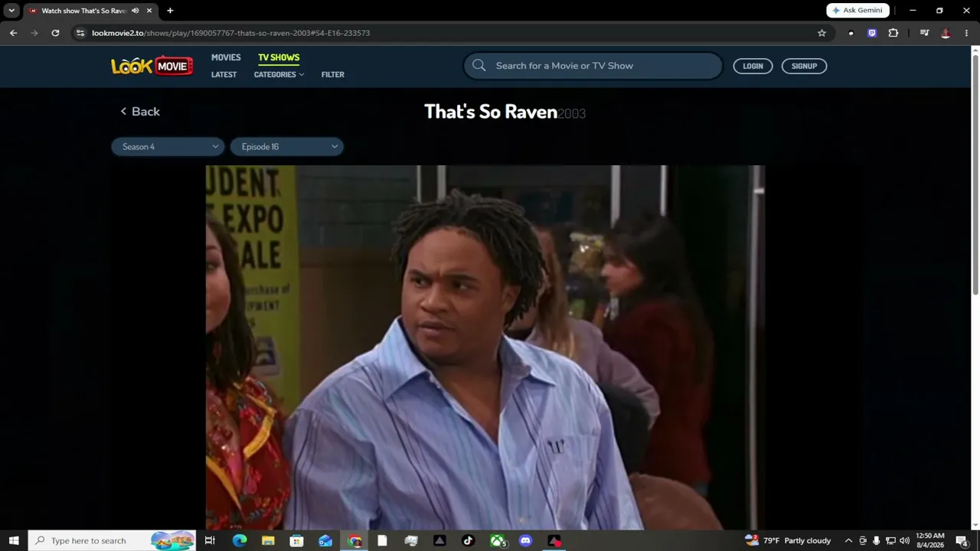This screenshot has height=551, width=980.
Task: Open the Xbox app on taskbar
Action: (x=498, y=540)
